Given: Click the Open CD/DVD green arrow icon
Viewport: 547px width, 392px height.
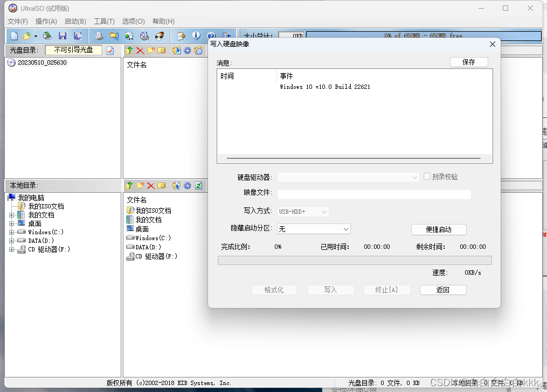Looking at the screenshot, I should pos(47,36).
